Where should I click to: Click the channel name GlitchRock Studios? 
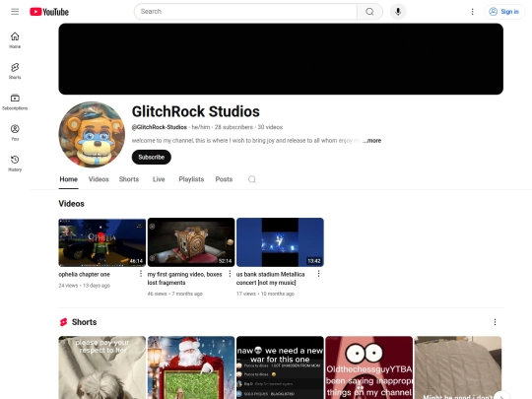196,111
